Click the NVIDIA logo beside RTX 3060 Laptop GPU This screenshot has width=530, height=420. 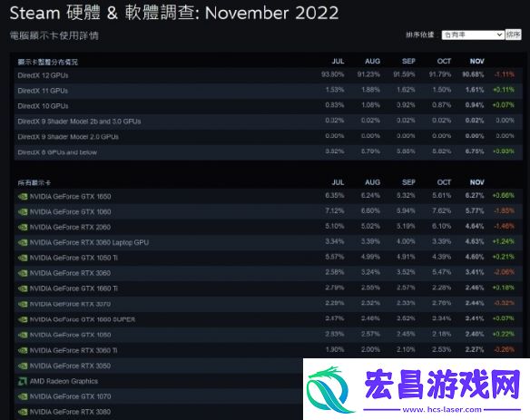[23, 242]
